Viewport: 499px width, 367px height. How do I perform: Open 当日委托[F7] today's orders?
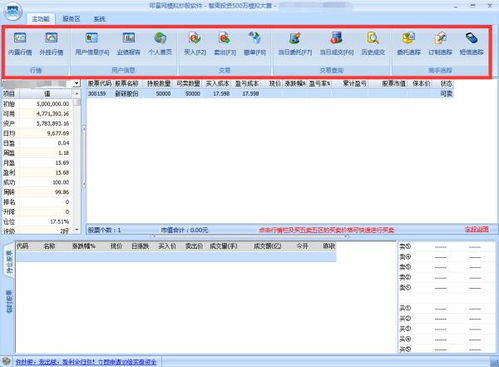click(x=295, y=43)
